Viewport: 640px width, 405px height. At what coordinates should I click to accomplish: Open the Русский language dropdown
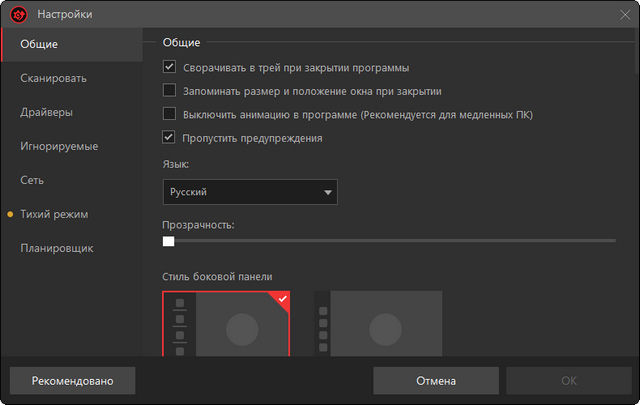pos(249,192)
